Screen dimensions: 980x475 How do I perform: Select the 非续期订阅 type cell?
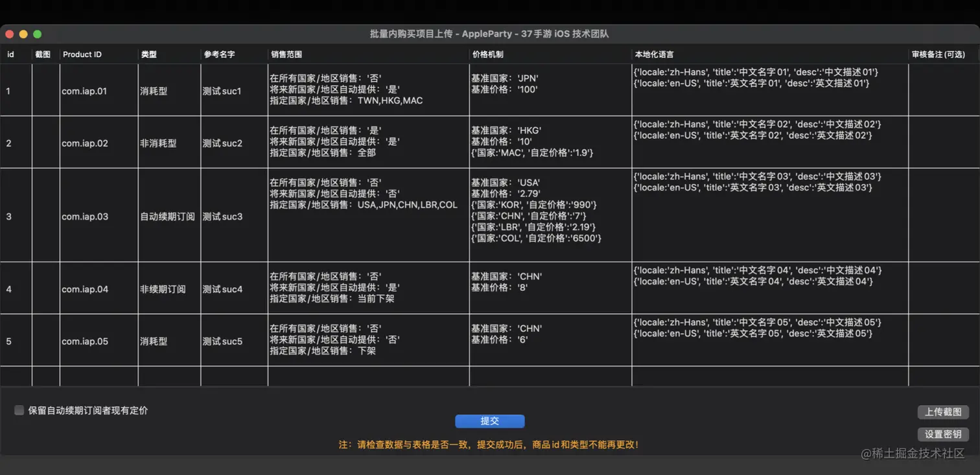point(169,289)
